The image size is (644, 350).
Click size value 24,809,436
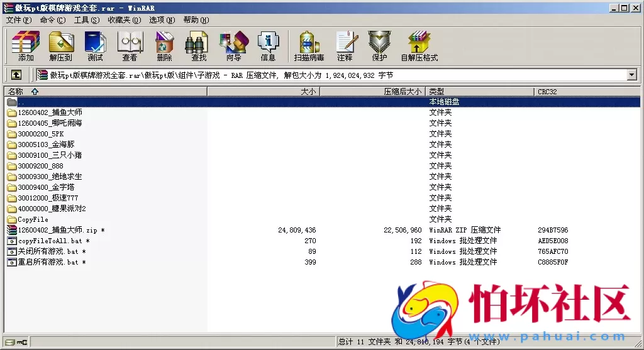297,230
